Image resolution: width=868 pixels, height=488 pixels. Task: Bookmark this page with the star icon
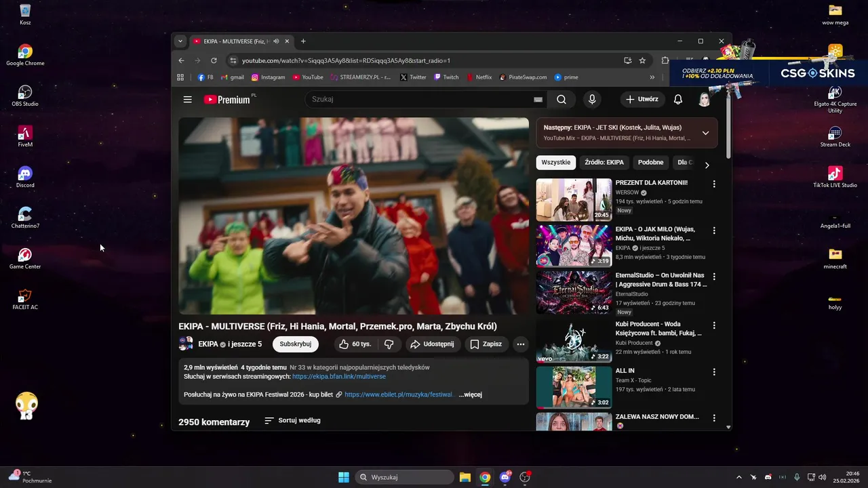pos(642,60)
